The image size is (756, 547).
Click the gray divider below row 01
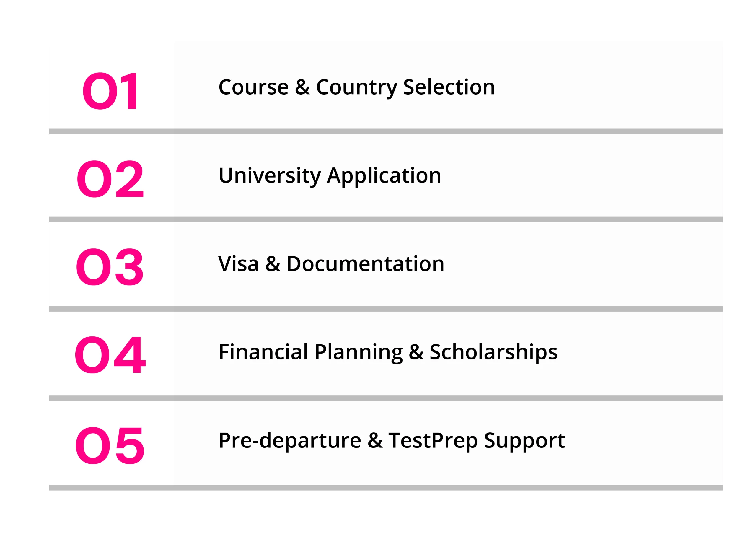386,131
